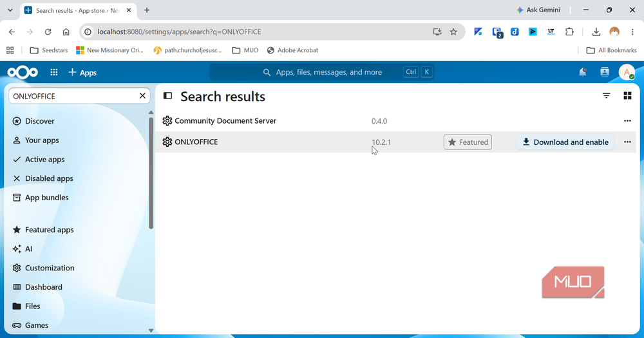
Task: Open the app grid menu icon
Action: pyautogui.click(x=54, y=72)
